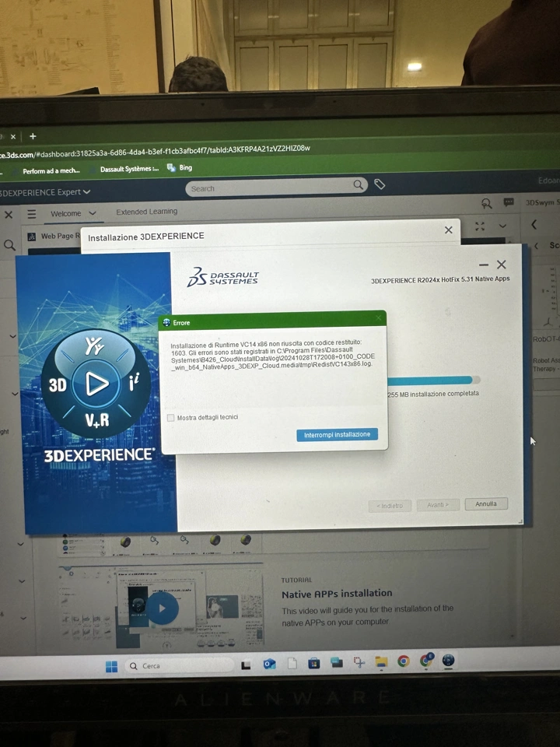Screen dimensions: 560x747
Task: Open the 3DEXPERIENCE installer taskbar icon
Action: coord(448,661)
